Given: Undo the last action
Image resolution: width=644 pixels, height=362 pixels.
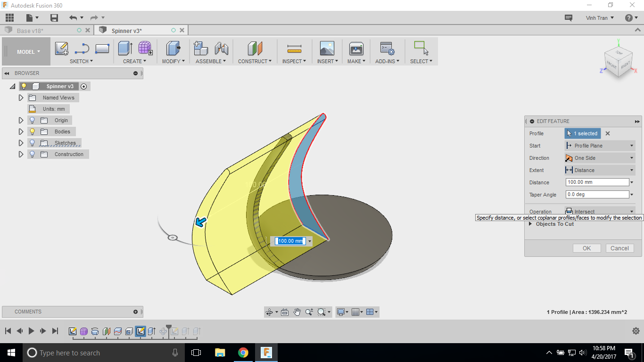Looking at the screenshot, I should (x=73, y=18).
